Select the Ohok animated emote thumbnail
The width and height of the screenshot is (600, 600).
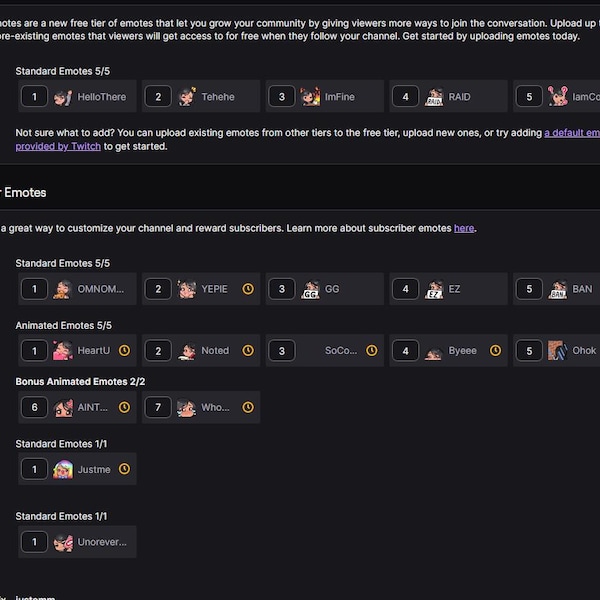coord(558,351)
